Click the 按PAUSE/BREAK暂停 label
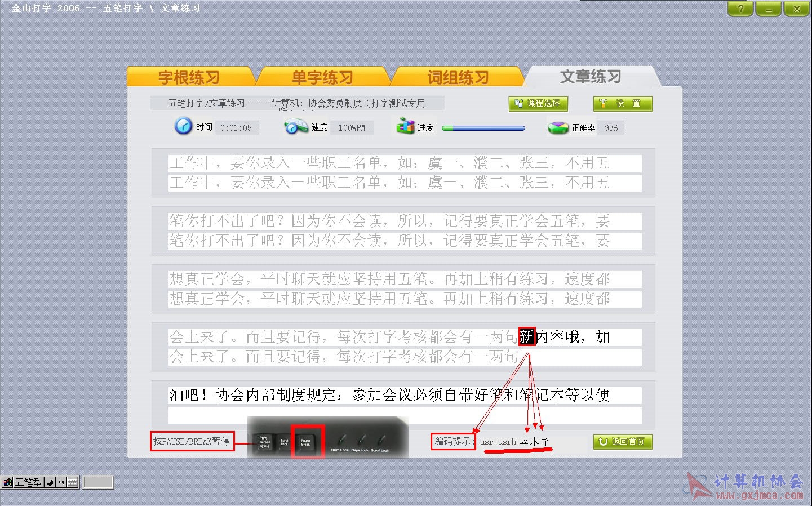 click(x=192, y=441)
